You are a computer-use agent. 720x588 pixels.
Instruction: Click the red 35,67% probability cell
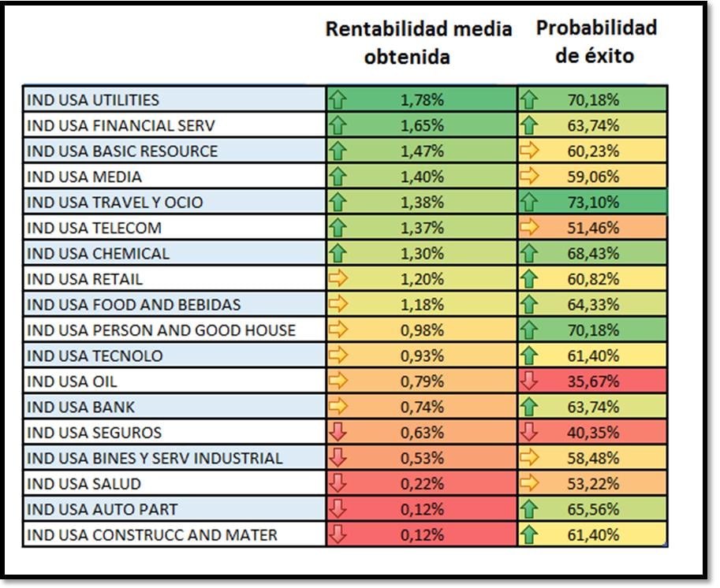coord(593,381)
